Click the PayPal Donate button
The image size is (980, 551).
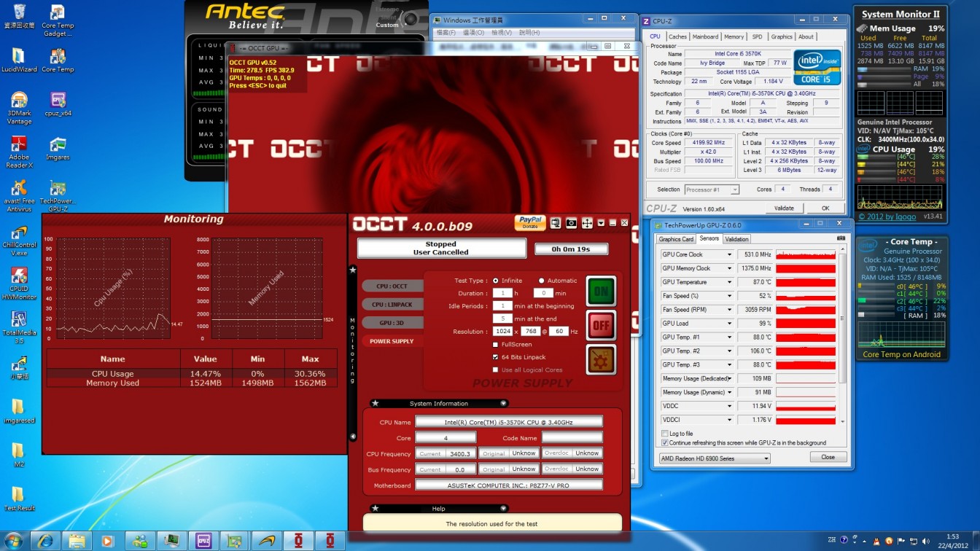tap(530, 222)
